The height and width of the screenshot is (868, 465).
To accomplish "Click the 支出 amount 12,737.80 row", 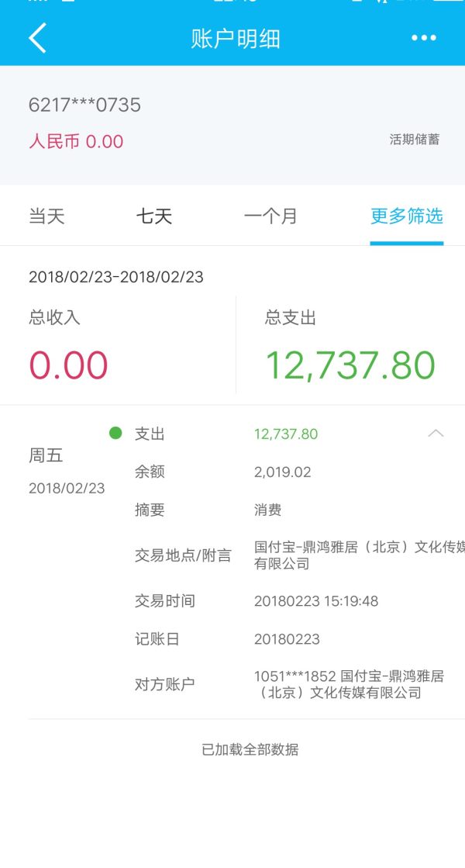I will click(x=286, y=434).
